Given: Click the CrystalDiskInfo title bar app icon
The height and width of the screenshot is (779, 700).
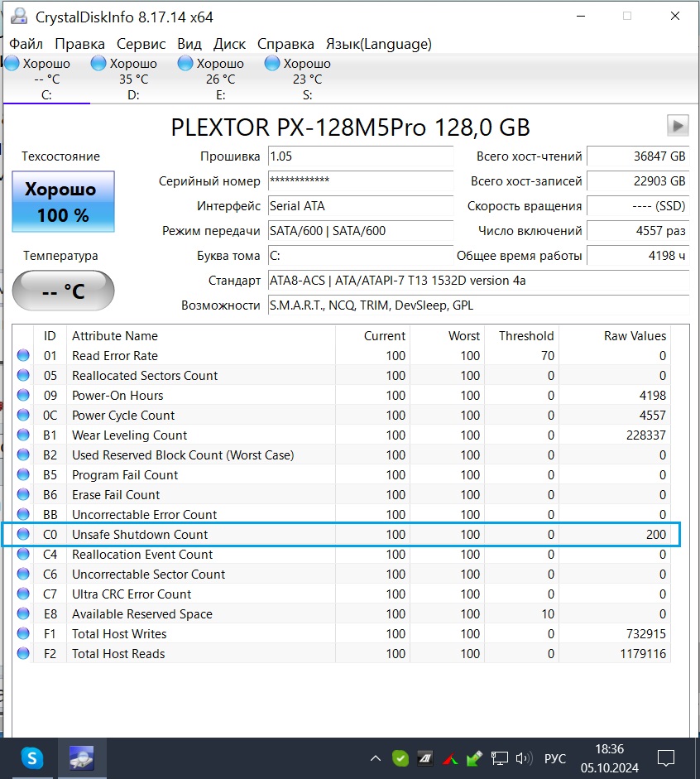Looking at the screenshot, I should (x=19, y=17).
